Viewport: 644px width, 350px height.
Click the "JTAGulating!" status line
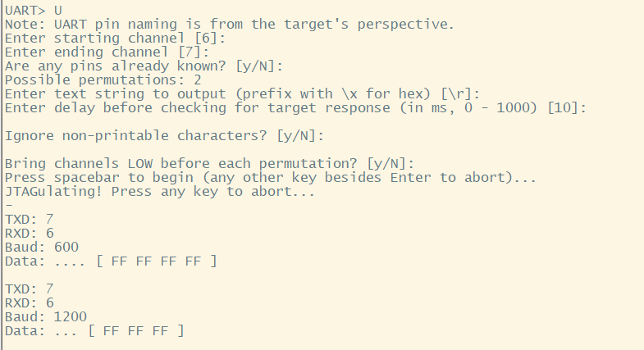coord(160,192)
